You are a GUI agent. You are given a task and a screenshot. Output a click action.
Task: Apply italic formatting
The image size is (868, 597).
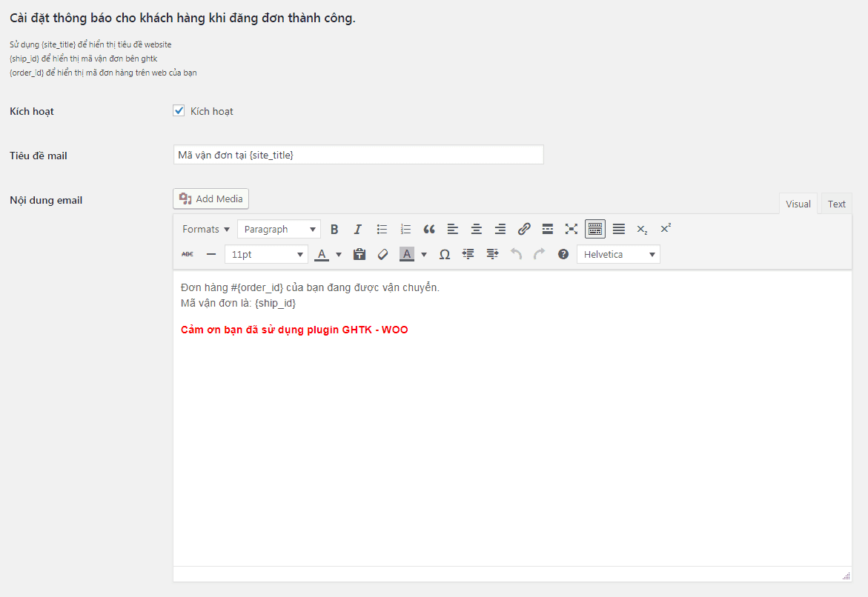(x=358, y=229)
